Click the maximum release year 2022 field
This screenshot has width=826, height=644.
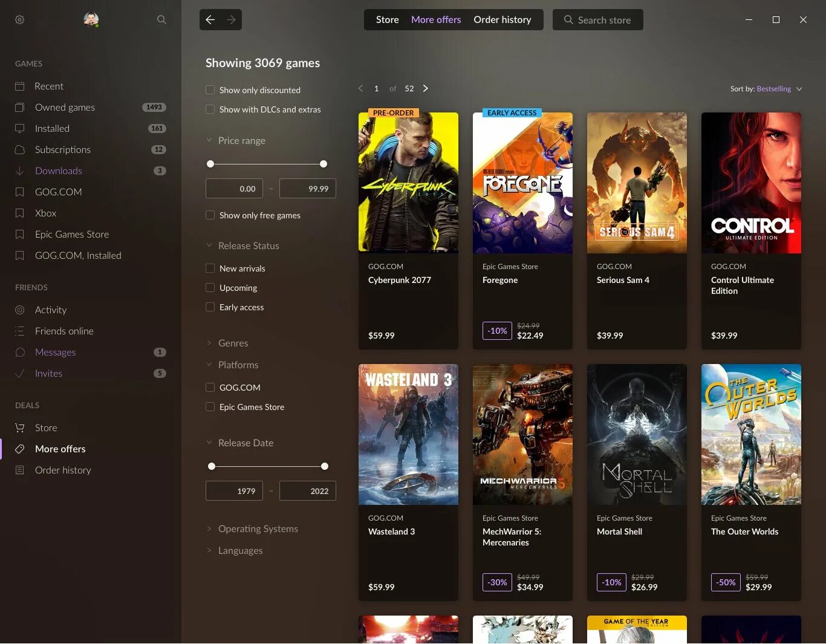point(308,491)
